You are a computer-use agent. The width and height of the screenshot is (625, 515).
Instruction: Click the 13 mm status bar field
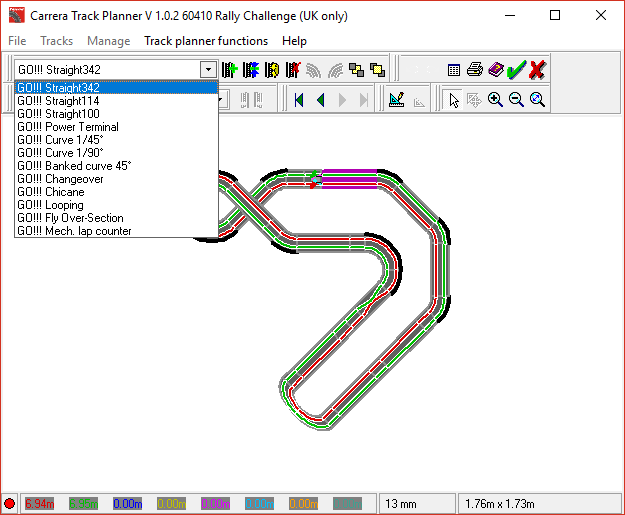click(x=417, y=503)
